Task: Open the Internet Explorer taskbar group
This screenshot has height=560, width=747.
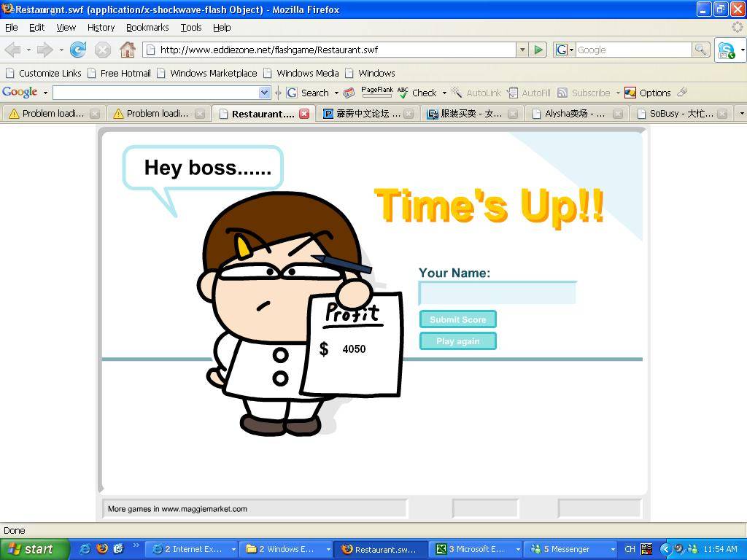Action: coord(191,549)
